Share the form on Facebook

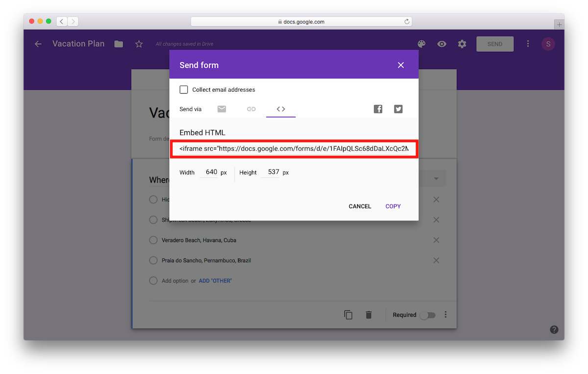click(x=378, y=109)
